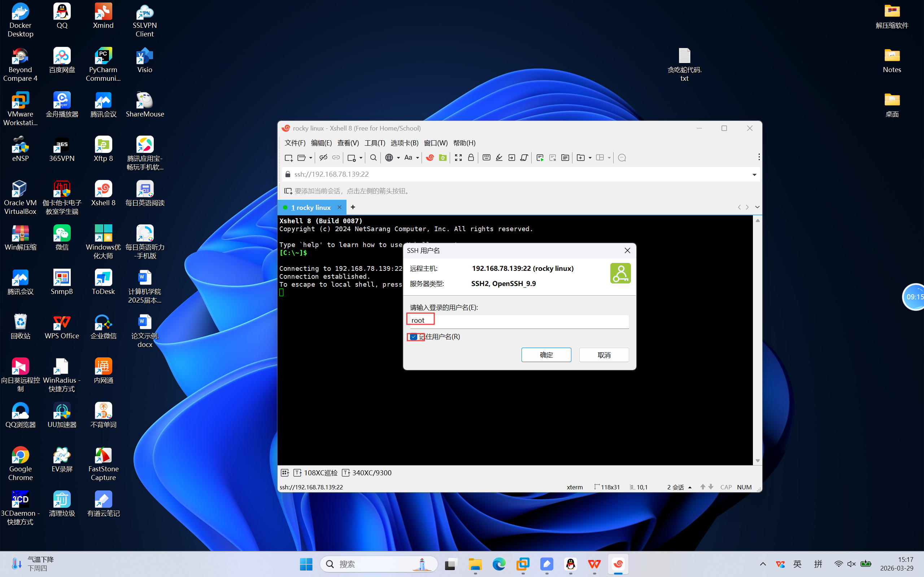Select the rocky linux session tab

point(311,207)
